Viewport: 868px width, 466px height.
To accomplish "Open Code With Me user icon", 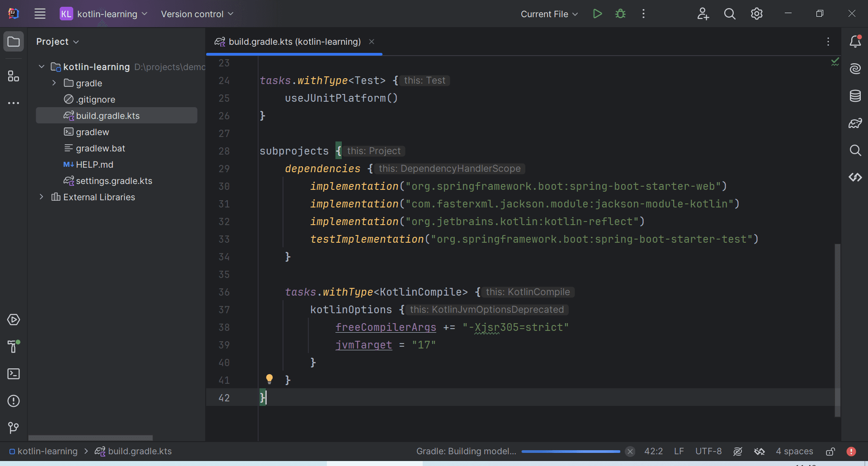I will (x=703, y=14).
